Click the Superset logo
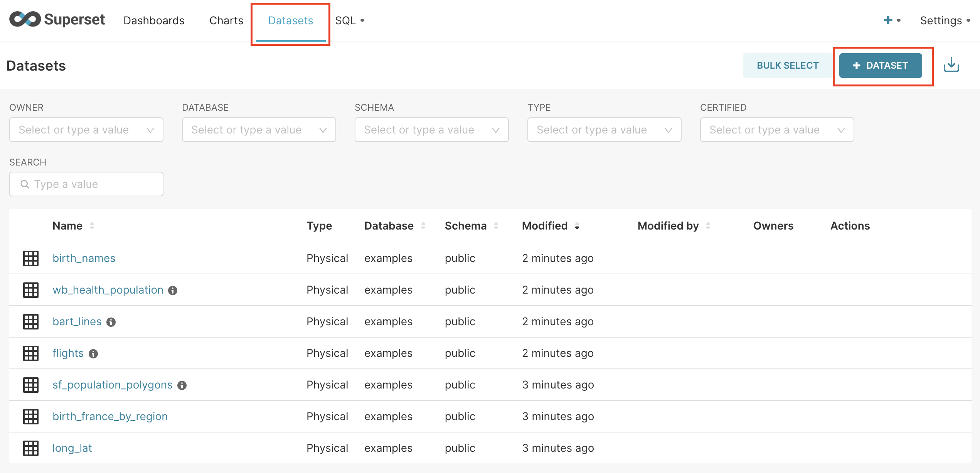This screenshot has width=980, height=473. point(57,20)
